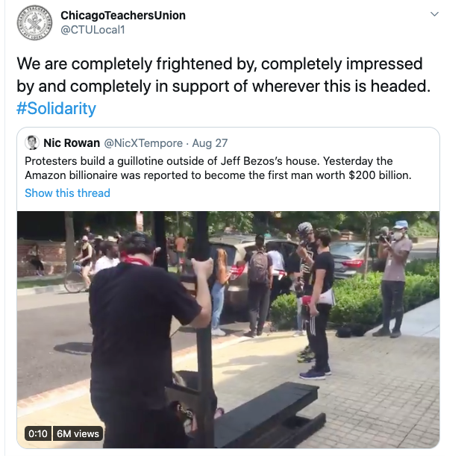Screen dimensions: 476x461
Task: Open the @CTULocal1 handle
Action: [93, 30]
